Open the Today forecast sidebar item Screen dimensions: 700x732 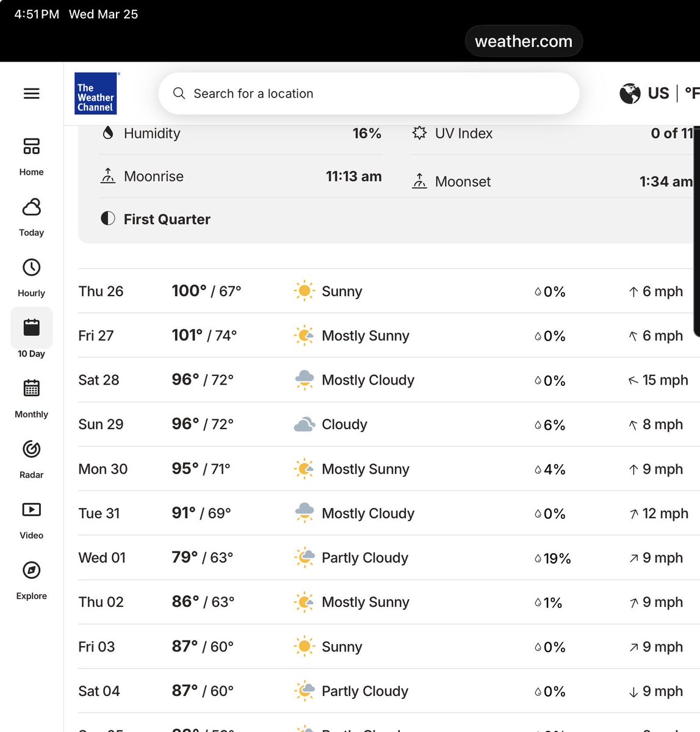(31, 217)
